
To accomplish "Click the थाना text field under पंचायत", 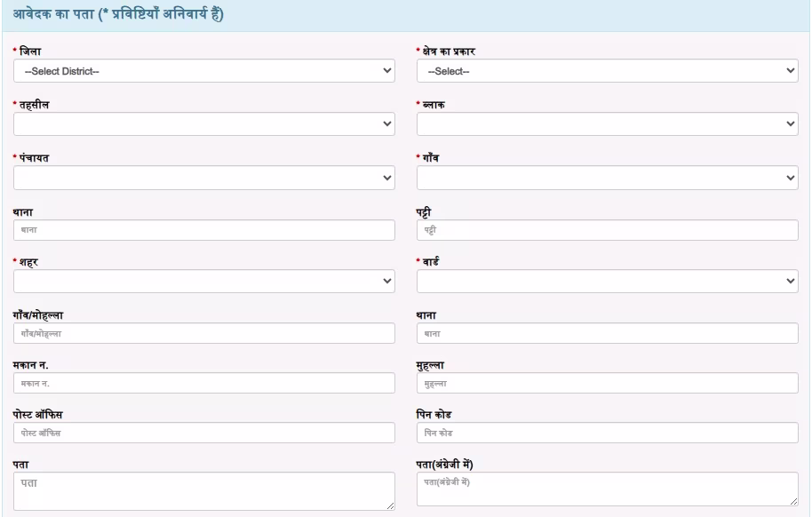I will click(204, 230).
